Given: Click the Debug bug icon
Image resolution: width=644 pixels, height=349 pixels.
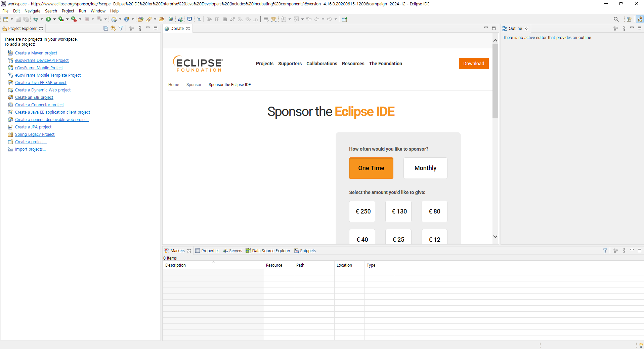Looking at the screenshot, I should pyautogui.click(x=36, y=19).
